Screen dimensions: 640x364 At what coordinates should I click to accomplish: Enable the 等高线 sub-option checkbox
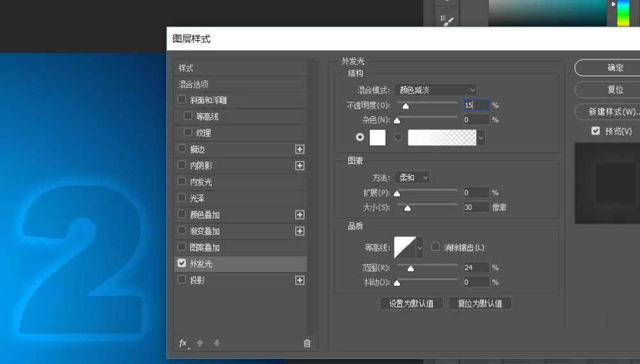[x=188, y=116]
